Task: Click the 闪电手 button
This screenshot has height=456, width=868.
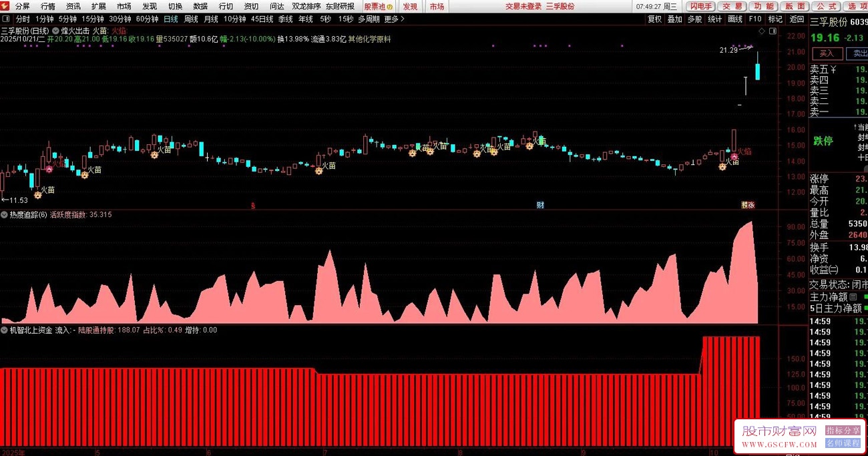Action: [700, 6]
